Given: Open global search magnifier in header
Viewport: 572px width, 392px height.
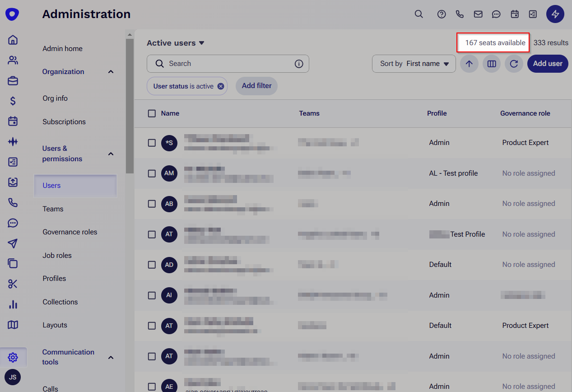Looking at the screenshot, I should tap(419, 14).
